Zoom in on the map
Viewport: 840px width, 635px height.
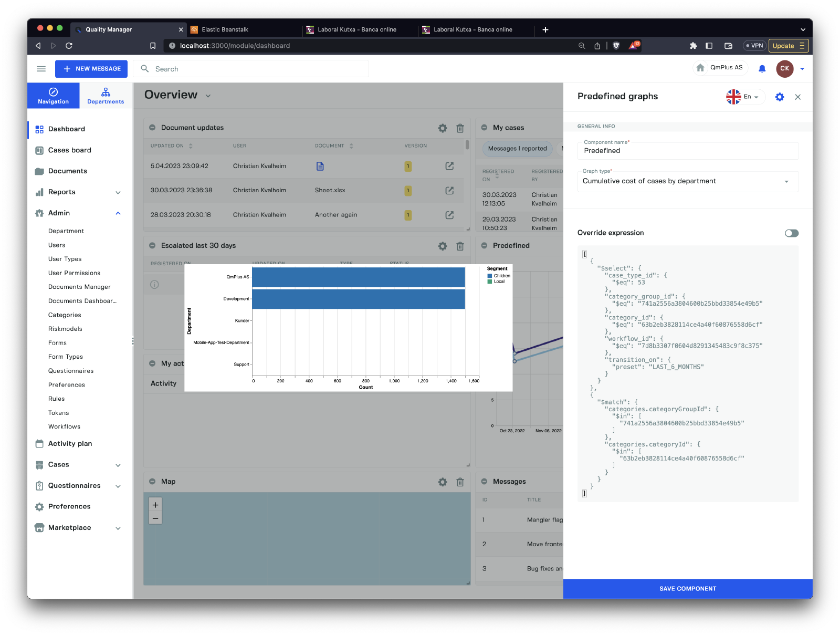(155, 505)
